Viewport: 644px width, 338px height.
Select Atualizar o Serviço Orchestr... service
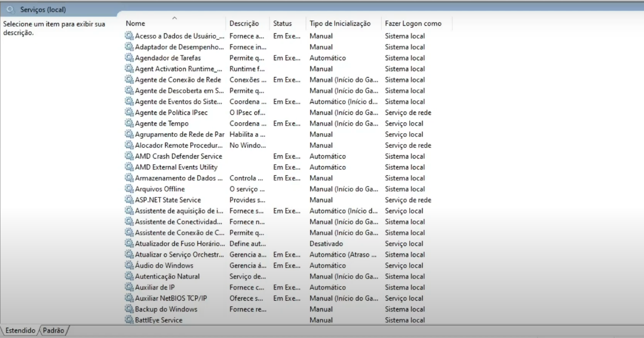(x=179, y=255)
